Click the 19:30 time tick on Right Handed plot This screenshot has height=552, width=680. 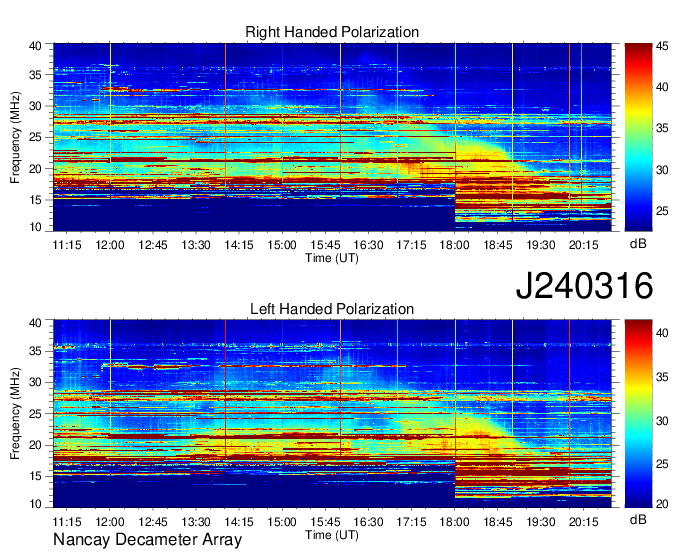click(x=540, y=245)
